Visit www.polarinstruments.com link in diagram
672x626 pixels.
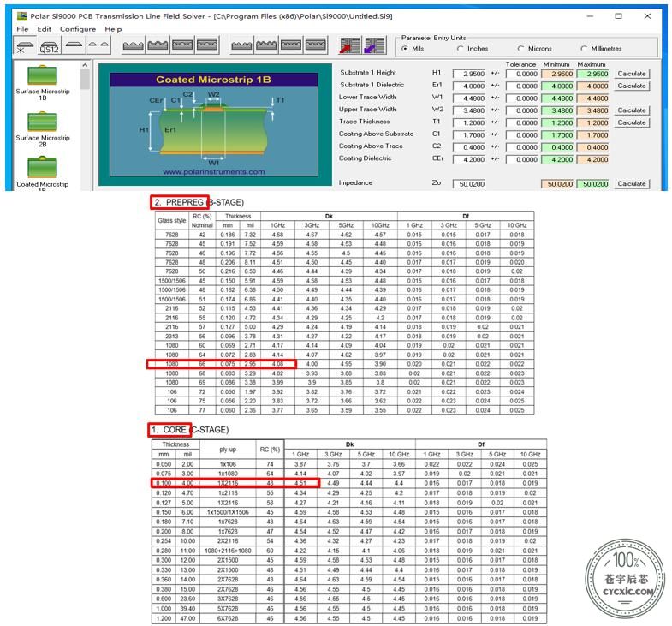point(213,172)
